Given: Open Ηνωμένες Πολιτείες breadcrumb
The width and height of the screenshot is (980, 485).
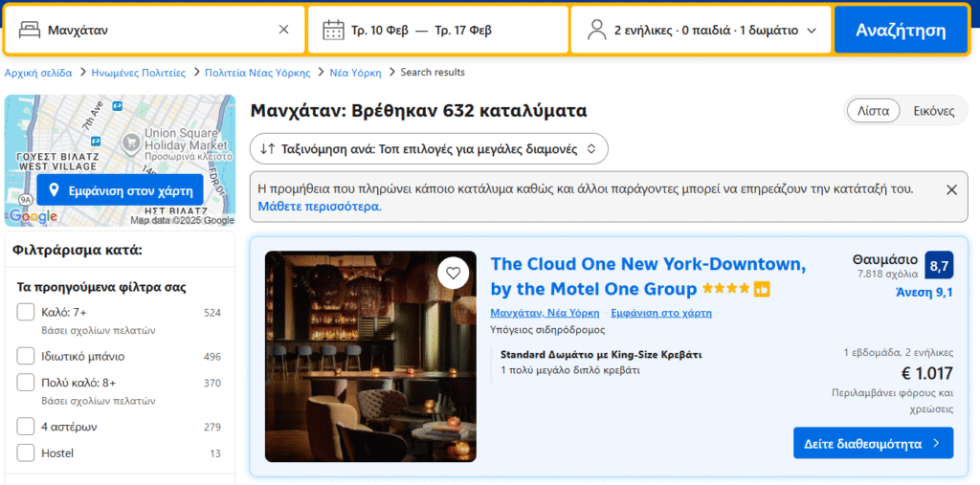Looking at the screenshot, I should tap(139, 73).
